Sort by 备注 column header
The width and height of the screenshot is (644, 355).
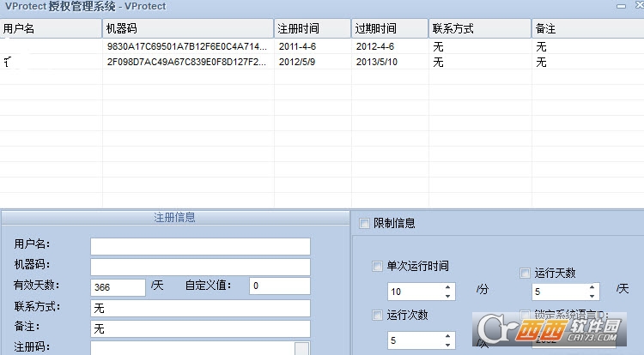pos(587,28)
